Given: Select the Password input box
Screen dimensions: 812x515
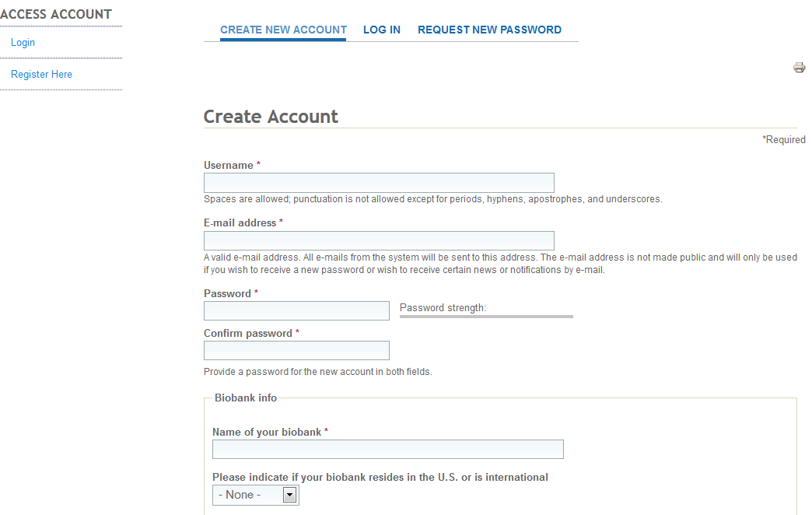Looking at the screenshot, I should [296, 310].
